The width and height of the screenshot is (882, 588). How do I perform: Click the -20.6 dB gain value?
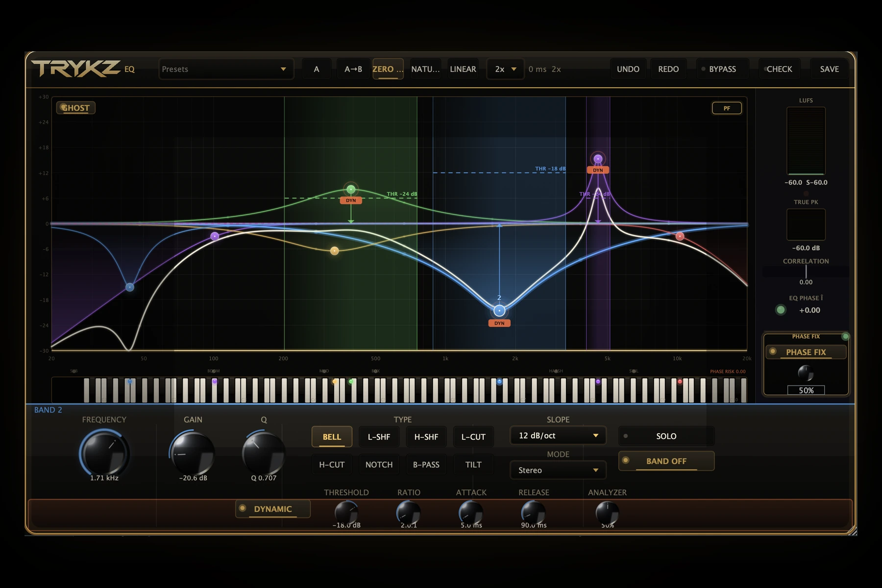pos(193,478)
